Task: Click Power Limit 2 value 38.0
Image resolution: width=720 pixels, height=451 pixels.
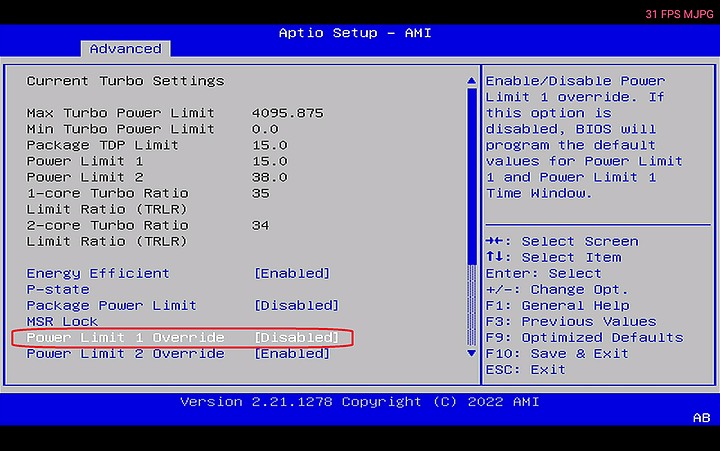Action: click(x=270, y=177)
